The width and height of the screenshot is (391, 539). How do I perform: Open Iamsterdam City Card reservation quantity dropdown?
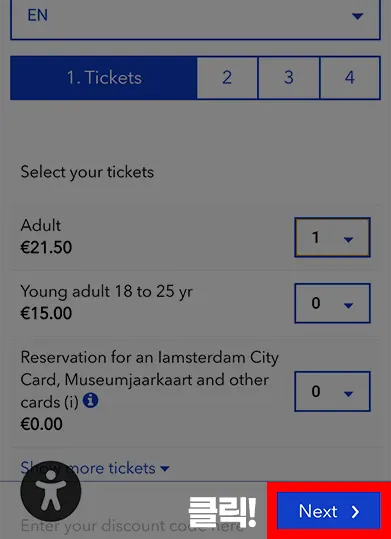(x=333, y=391)
